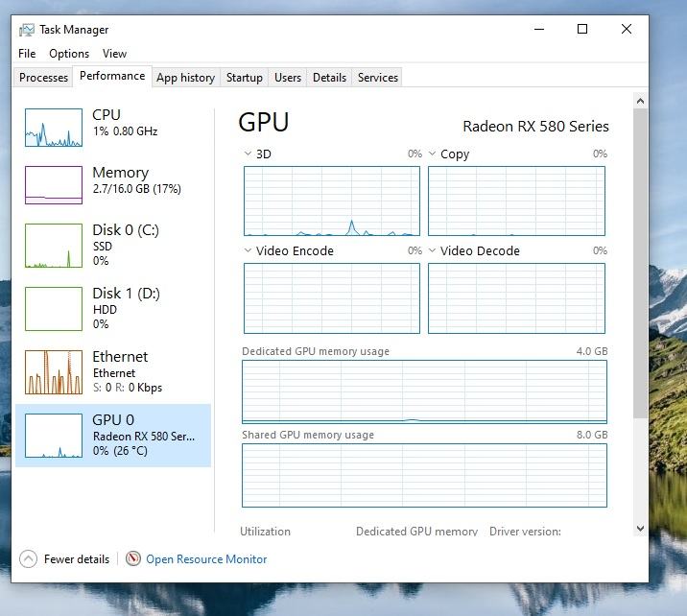Select the GPU 0 mini graph
Viewport: 687px width, 616px height.
(x=54, y=436)
